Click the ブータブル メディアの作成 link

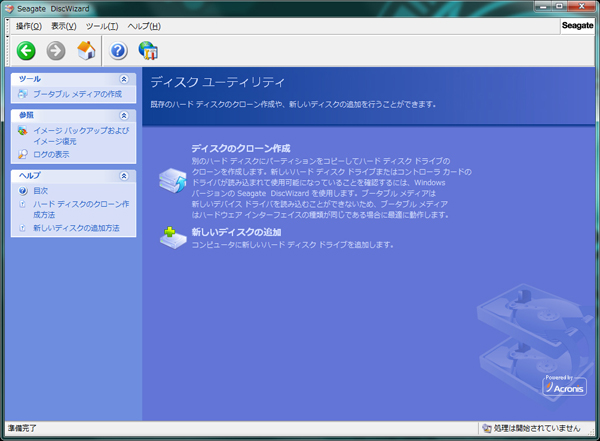click(x=78, y=94)
